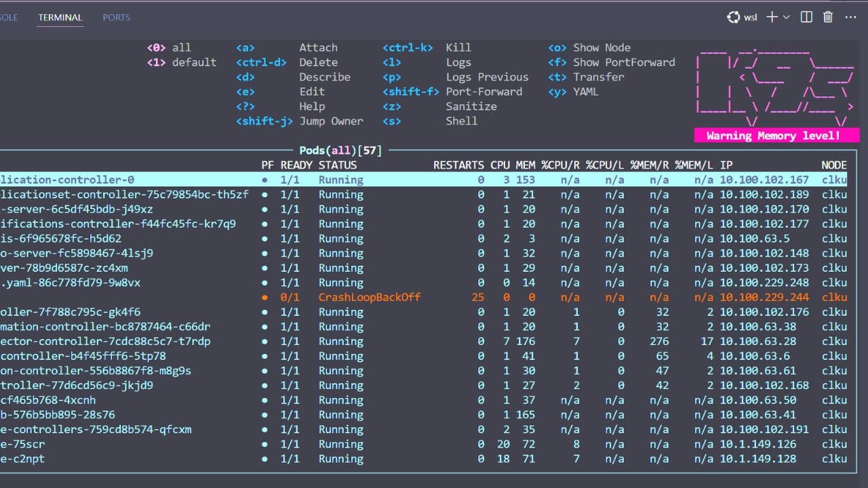Click the Shell command hint
Viewport: 868px width, 488px height.
tap(461, 121)
